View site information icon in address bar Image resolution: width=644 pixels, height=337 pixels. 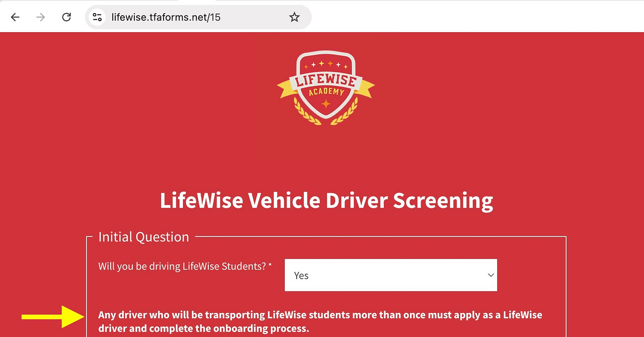[97, 17]
